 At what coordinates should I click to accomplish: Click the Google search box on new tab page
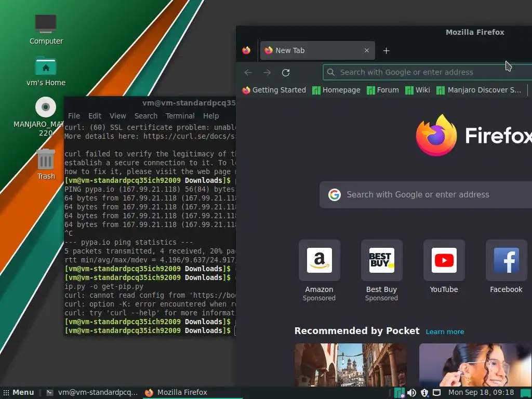[426, 194]
